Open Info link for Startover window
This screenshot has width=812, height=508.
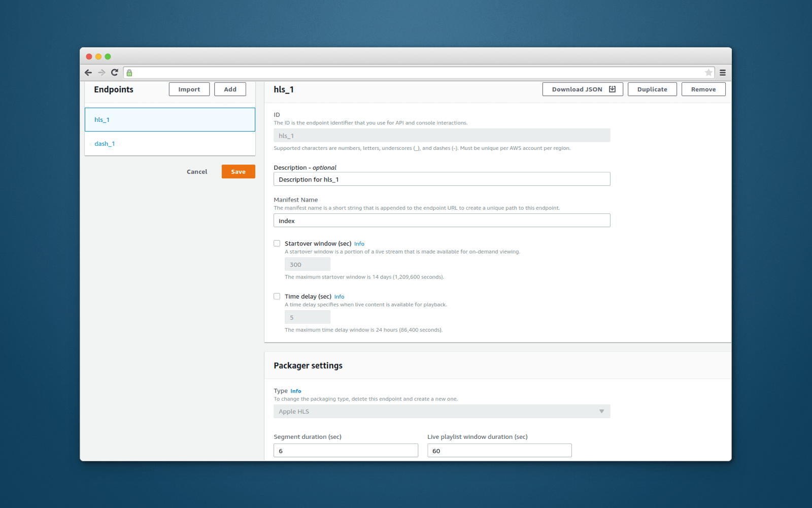359,244
